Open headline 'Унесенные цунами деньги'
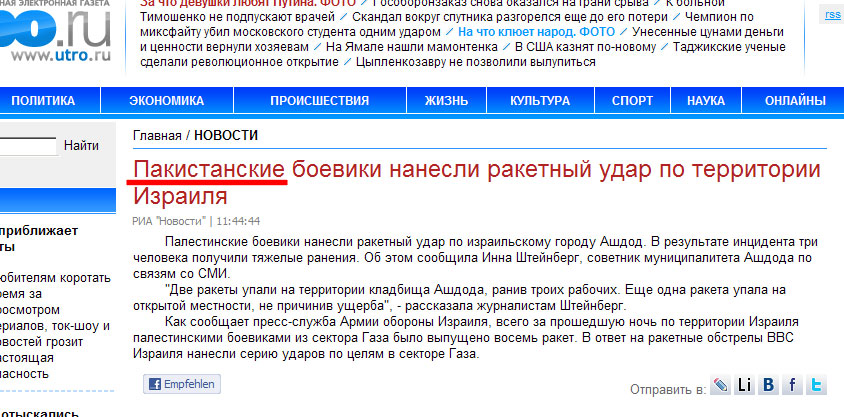Screen dimensions: 844x417 [x=462, y=39]
